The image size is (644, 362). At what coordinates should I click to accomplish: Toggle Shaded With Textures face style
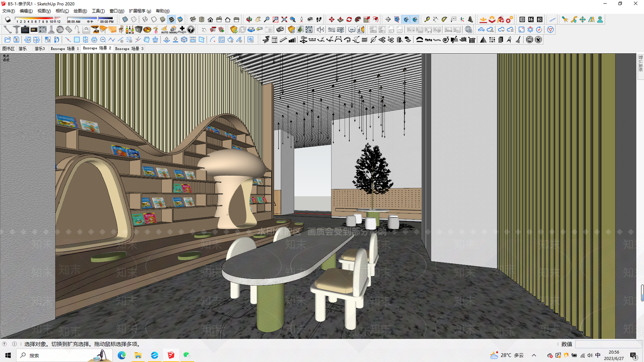point(171,19)
